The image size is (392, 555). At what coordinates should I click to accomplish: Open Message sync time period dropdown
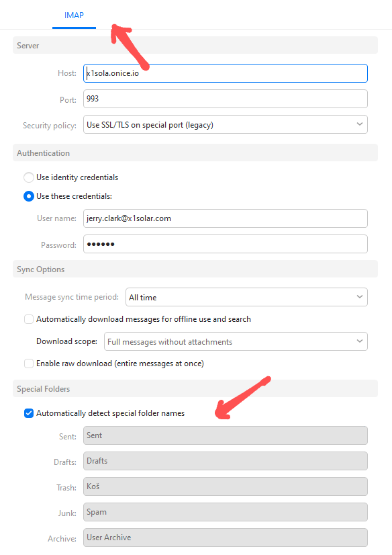(246, 297)
